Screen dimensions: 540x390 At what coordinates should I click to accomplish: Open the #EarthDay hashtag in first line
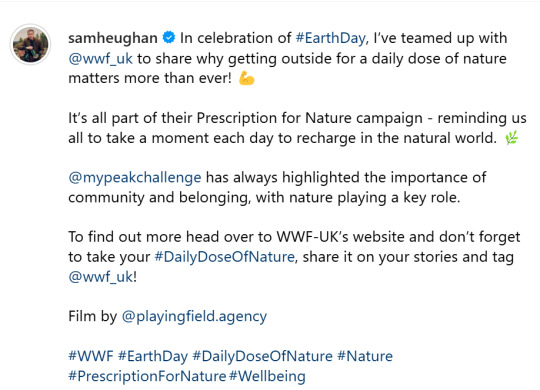coord(330,38)
